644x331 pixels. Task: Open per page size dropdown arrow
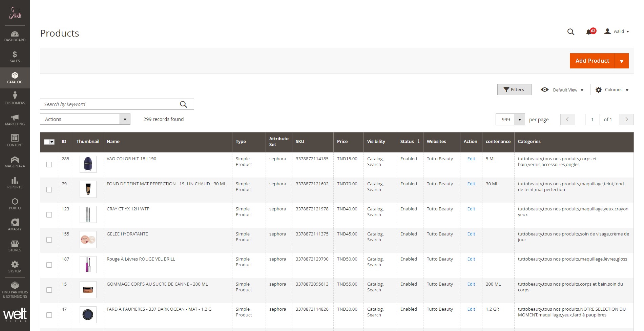tap(519, 119)
